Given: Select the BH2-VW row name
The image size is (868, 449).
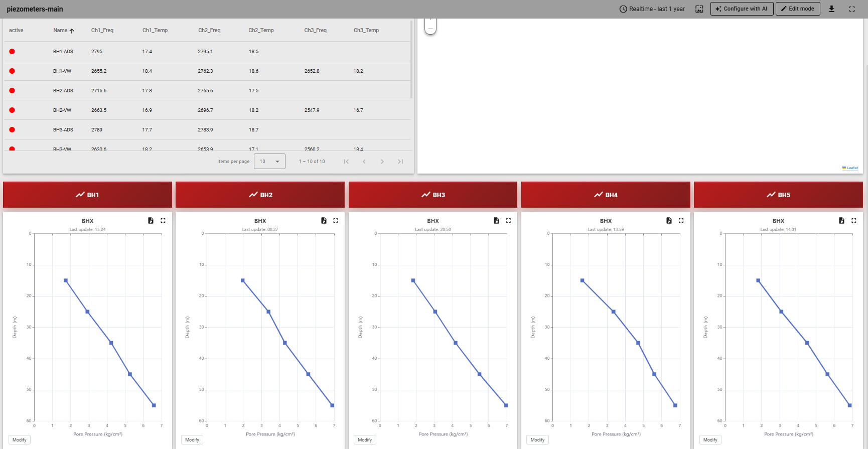Looking at the screenshot, I should tap(62, 110).
